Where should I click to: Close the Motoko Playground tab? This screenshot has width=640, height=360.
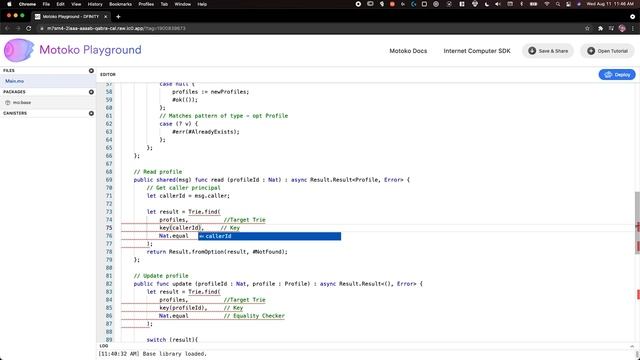tap(106, 17)
